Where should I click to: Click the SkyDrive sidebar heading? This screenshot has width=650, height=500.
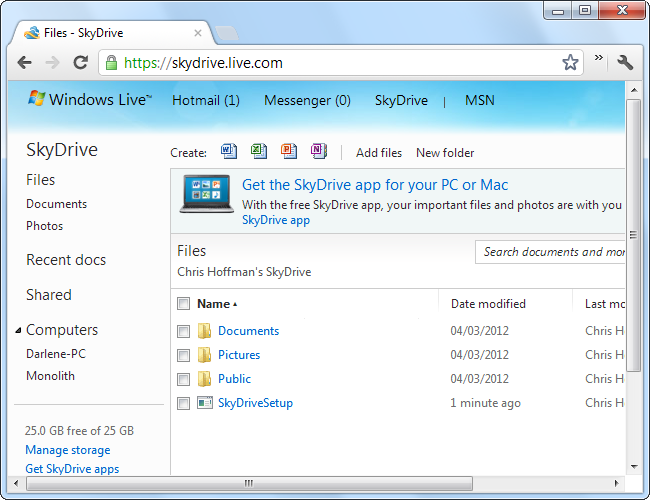click(x=62, y=150)
